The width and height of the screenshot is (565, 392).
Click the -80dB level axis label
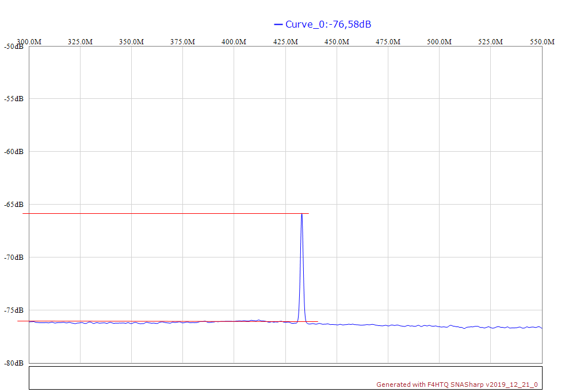pyautogui.click(x=14, y=363)
